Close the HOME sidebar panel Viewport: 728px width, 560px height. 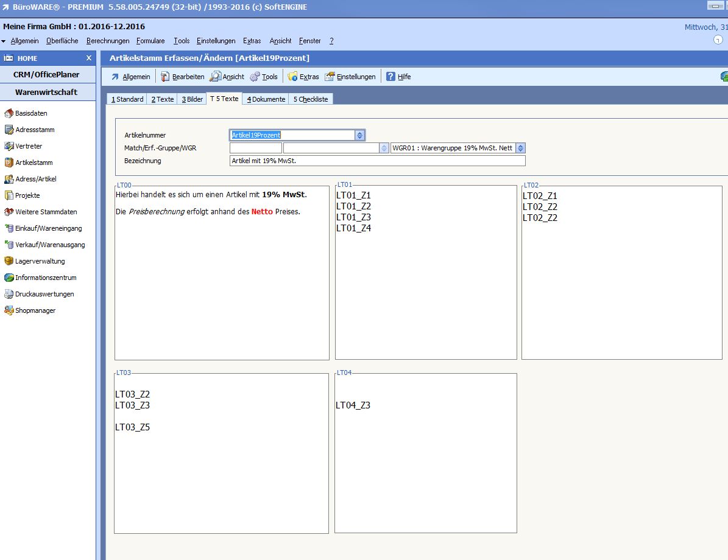tap(88, 58)
